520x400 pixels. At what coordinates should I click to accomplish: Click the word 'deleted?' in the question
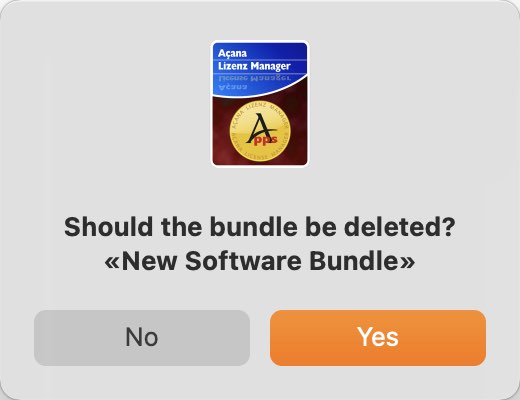tap(400, 227)
